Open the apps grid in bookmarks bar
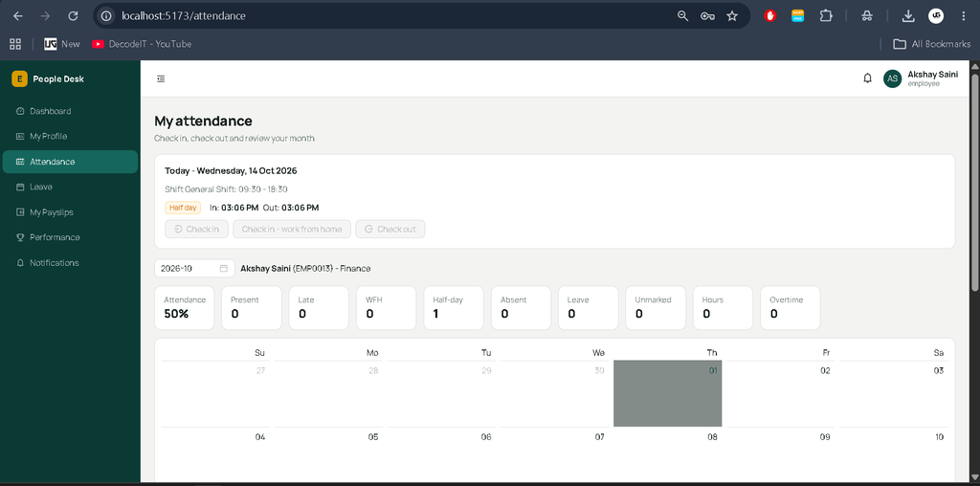The height and width of the screenshot is (486, 980). point(15,44)
